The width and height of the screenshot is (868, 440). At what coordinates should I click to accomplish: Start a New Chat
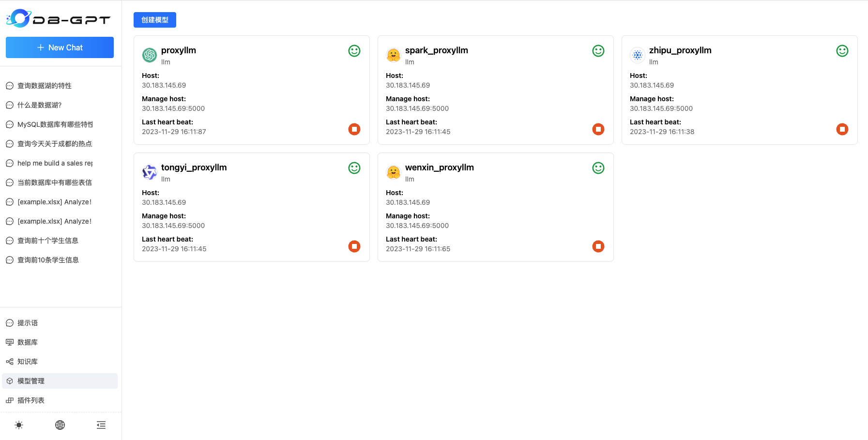[x=60, y=47]
